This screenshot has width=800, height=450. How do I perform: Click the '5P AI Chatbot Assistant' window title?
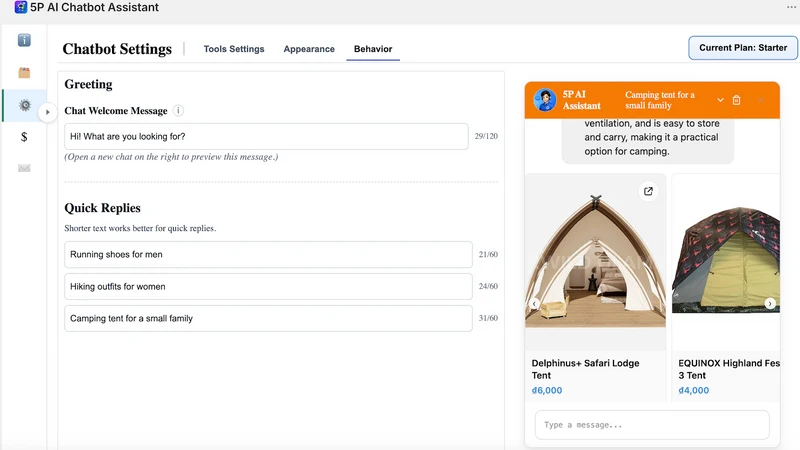[x=94, y=7]
